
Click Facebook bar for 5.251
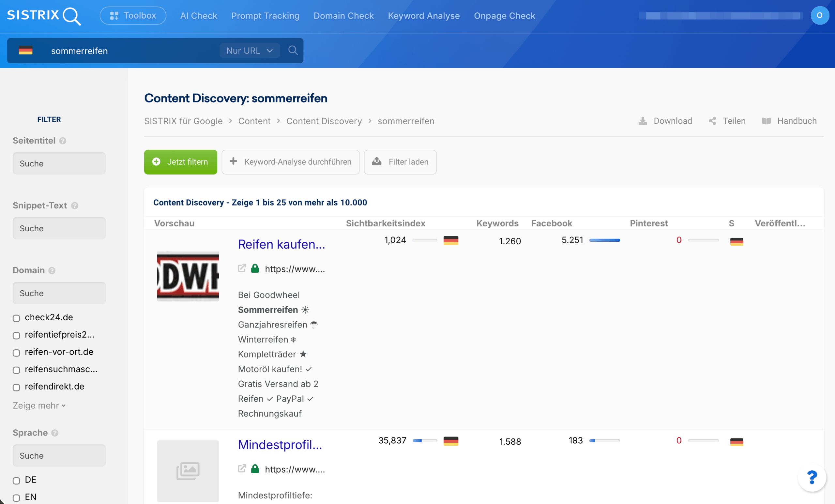tap(605, 240)
